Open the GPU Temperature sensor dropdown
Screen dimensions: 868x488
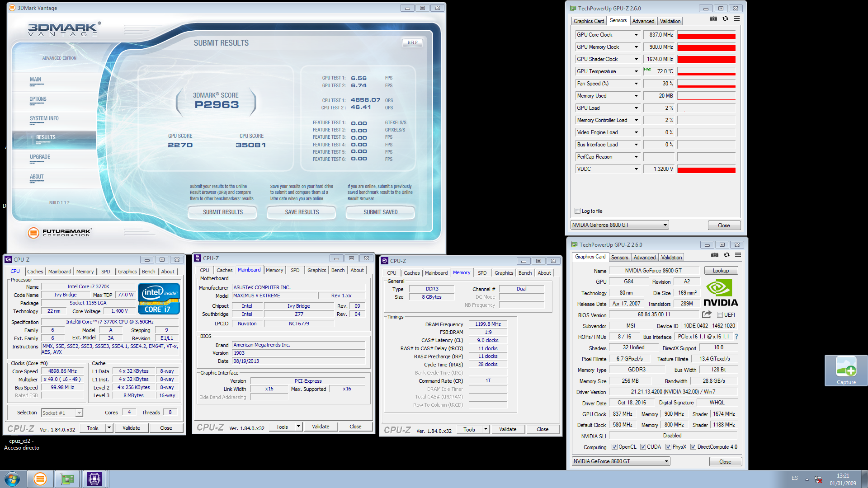point(636,71)
